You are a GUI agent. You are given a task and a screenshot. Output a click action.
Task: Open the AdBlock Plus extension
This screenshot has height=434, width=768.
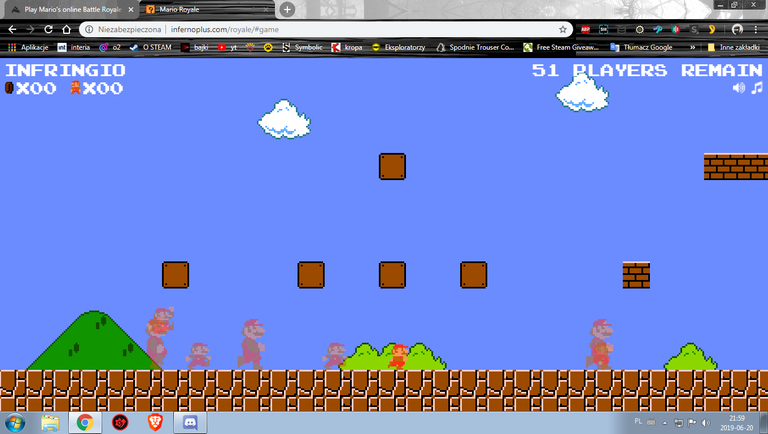(x=585, y=29)
